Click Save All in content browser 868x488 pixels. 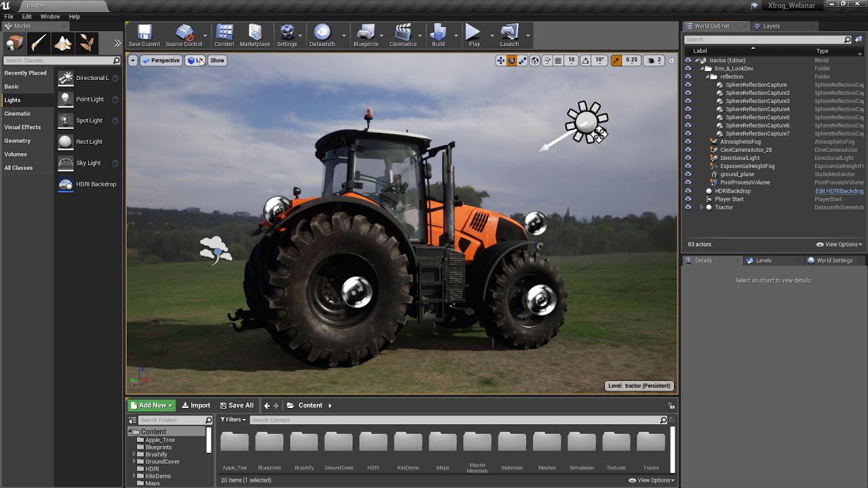click(x=237, y=405)
